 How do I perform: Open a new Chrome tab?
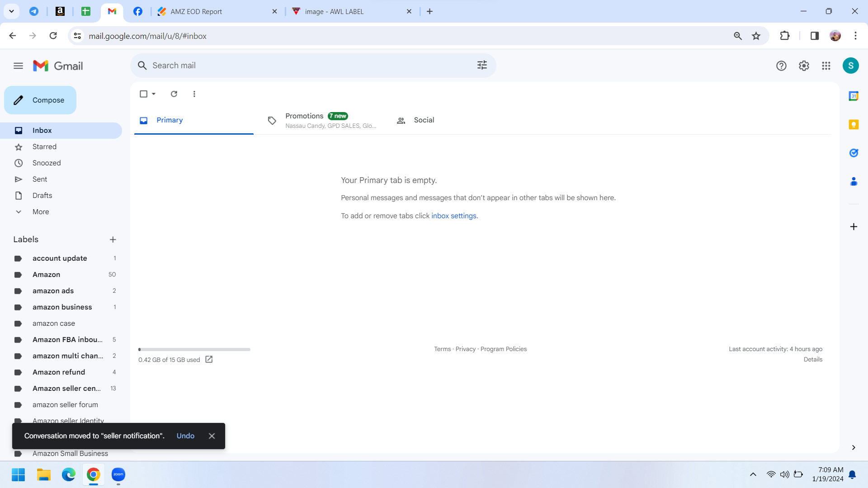click(x=429, y=11)
